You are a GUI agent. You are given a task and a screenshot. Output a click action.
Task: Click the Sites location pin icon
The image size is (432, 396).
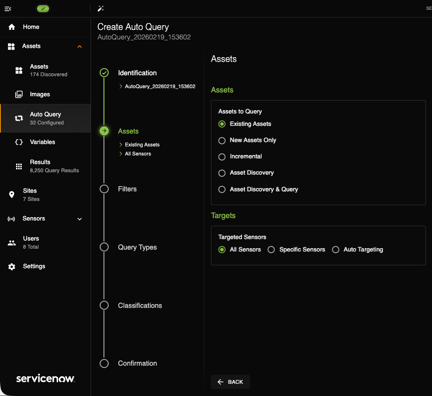[12, 195]
